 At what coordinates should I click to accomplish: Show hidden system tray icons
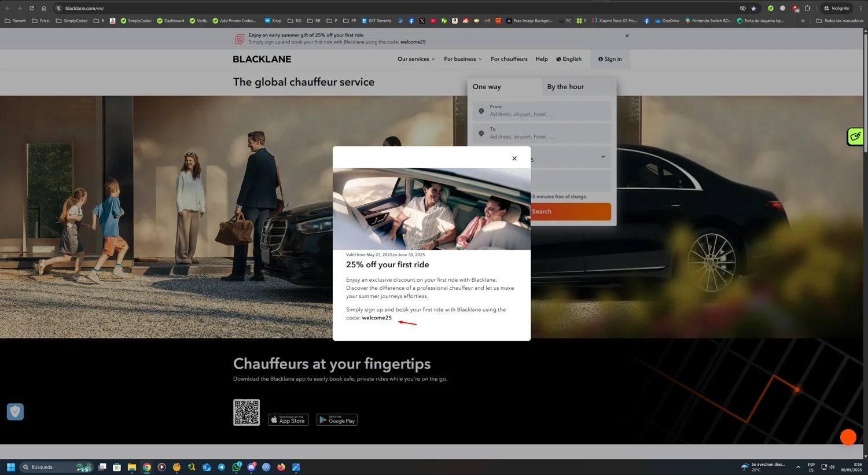click(x=798, y=467)
